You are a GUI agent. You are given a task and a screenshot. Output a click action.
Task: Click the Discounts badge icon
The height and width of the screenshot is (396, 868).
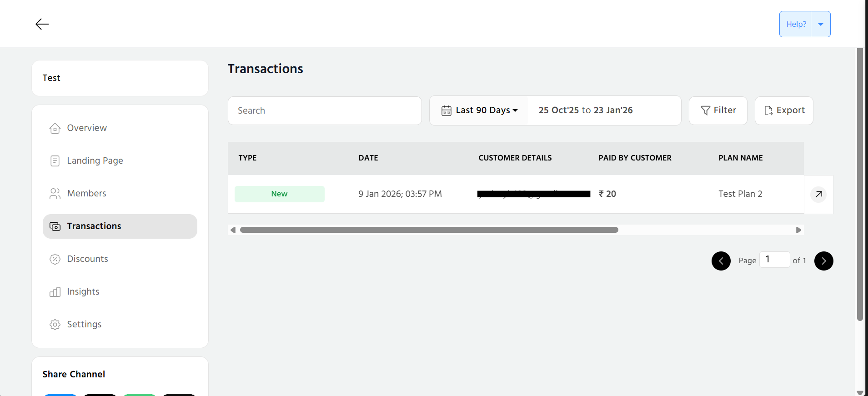[x=55, y=259]
